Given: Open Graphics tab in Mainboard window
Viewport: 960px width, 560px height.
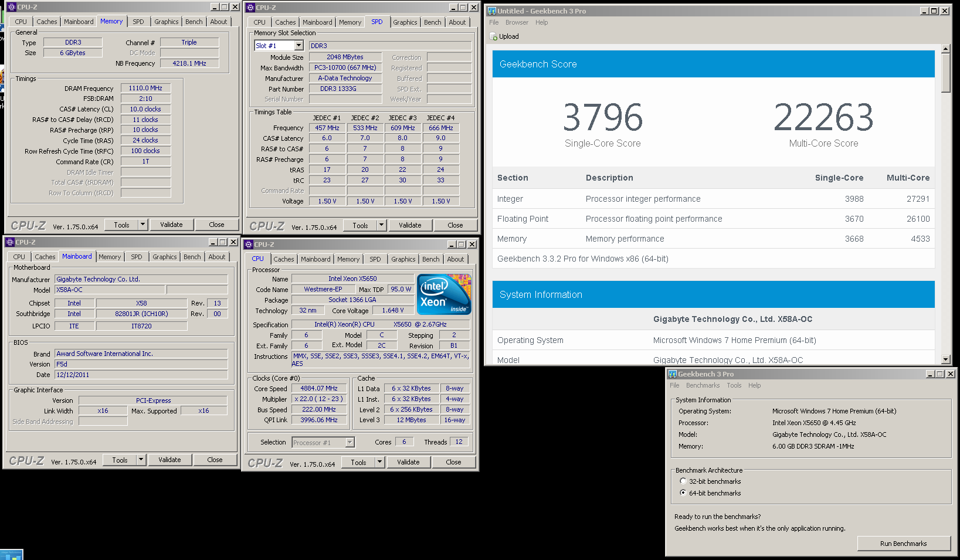Looking at the screenshot, I should coord(165,257).
